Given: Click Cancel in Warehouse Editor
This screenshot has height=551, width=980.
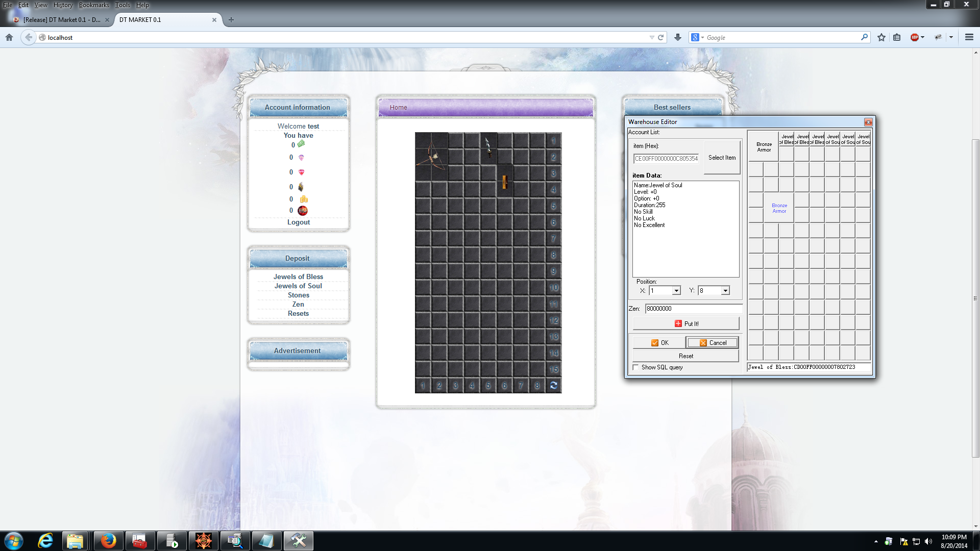Looking at the screenshot, I should click(x=713, y=343).
